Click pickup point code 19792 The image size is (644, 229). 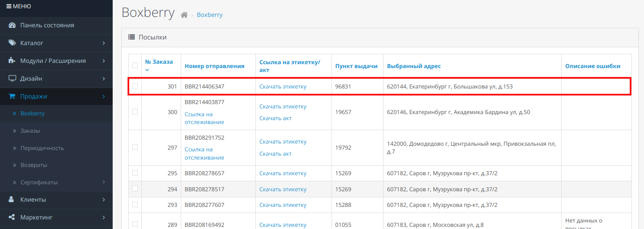[x=343, y=147]
